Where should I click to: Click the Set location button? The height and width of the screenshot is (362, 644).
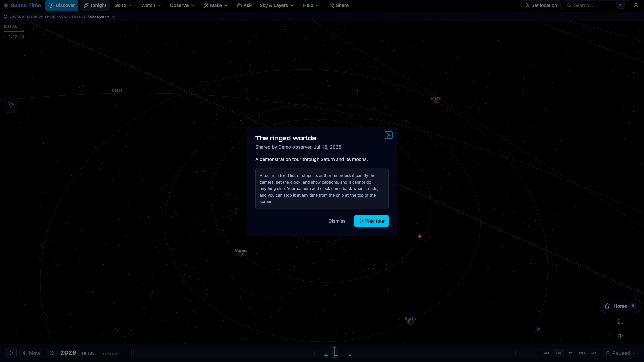tap(541, 5)
